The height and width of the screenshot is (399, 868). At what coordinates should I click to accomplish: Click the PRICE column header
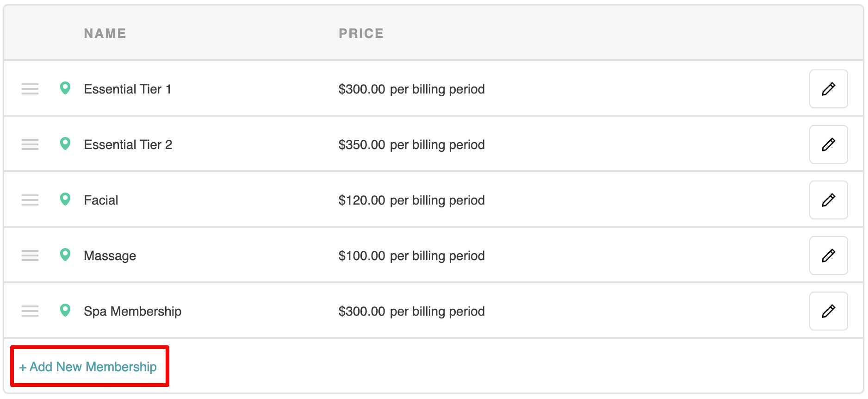click(361, 33)
